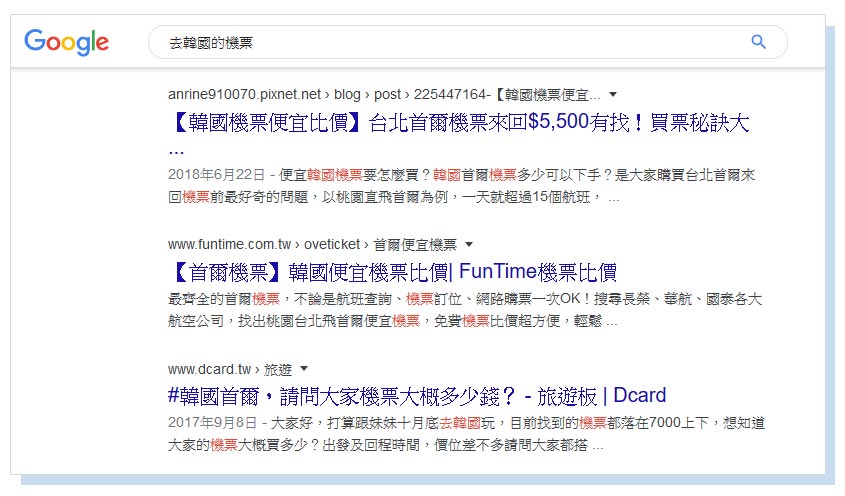The image size is (845, 496).
Task: Click the Google logo
Action: 66,42
